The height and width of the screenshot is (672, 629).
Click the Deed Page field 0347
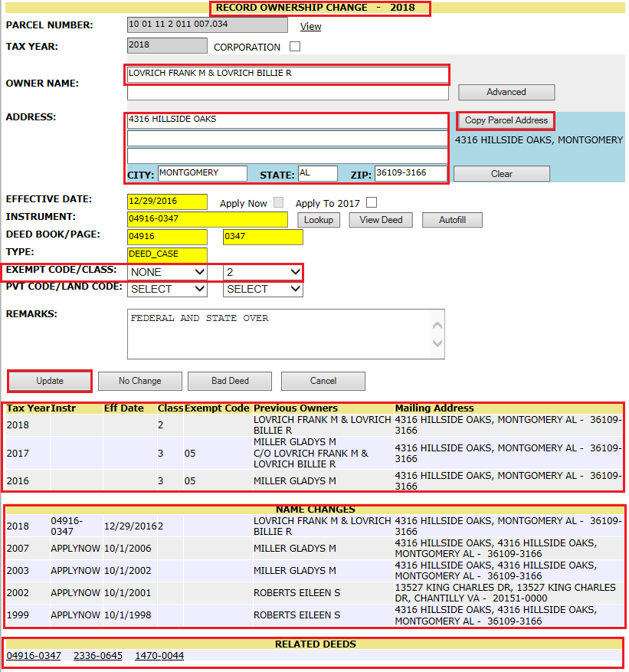(x=263, y=237)
